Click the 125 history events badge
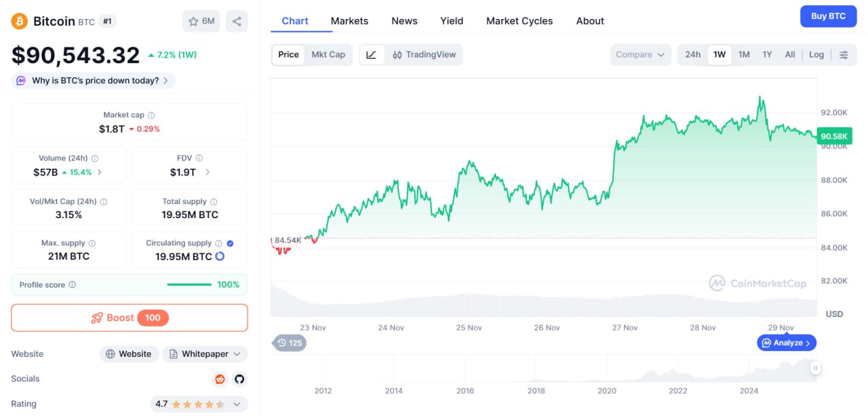The width and height of the screenshot is (868, 416). (x=290, y=343)
